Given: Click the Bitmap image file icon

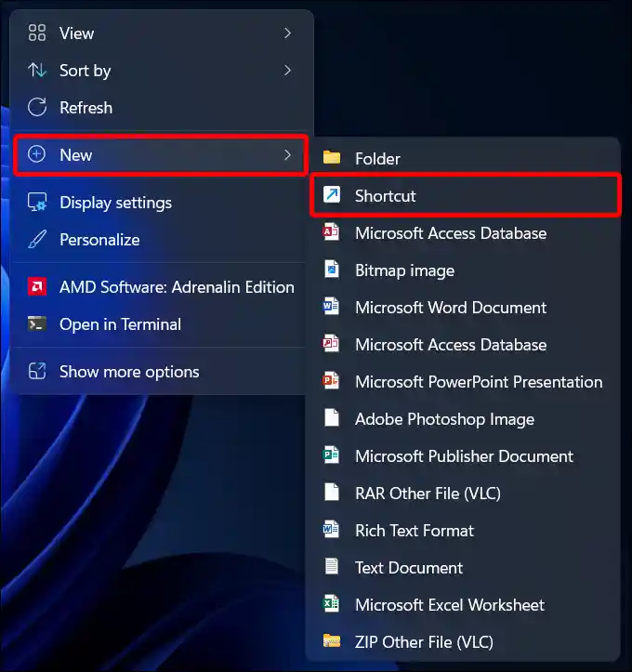Looking at the screenshot, I should (332, 270).
